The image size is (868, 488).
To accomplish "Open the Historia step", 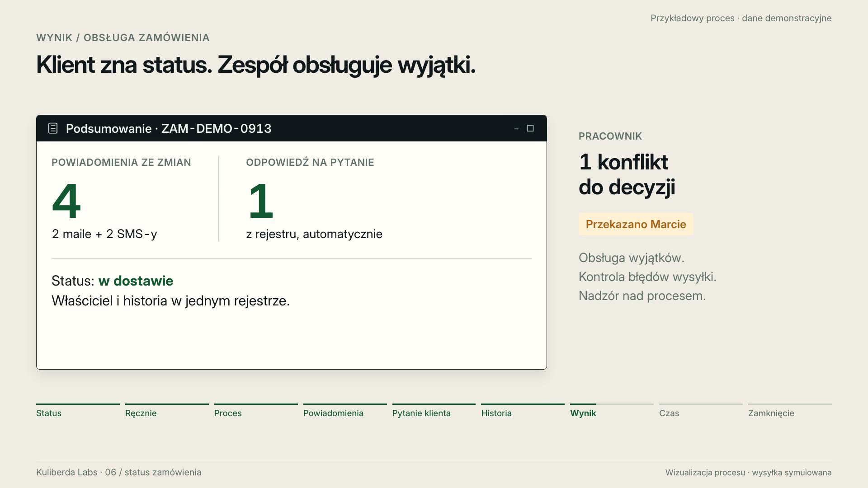I will [523, 411].
